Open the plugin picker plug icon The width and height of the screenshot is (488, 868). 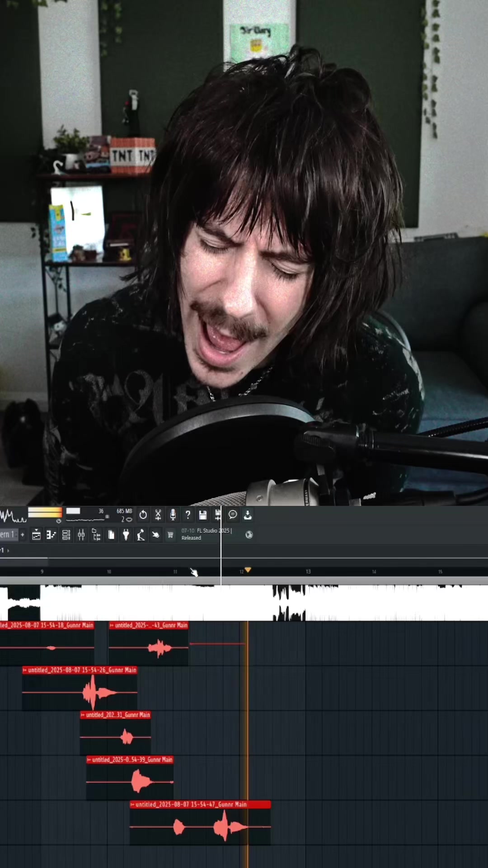tap(126, 535)
